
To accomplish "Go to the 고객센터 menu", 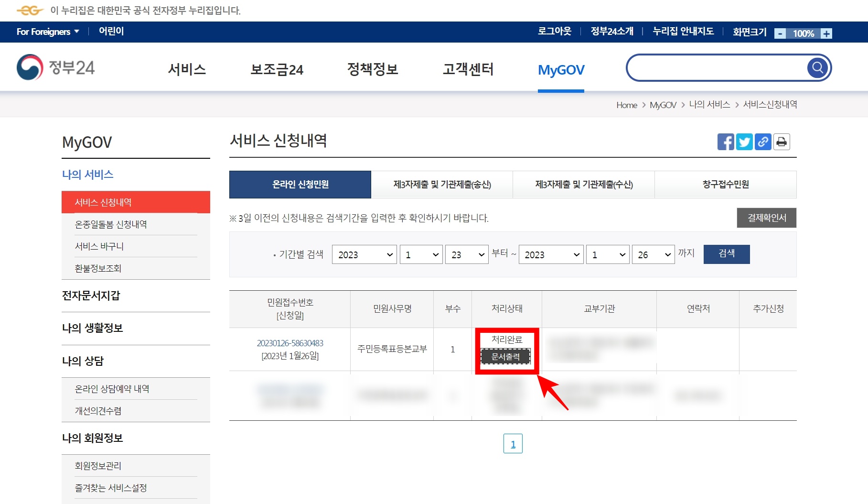I will 469,69.
